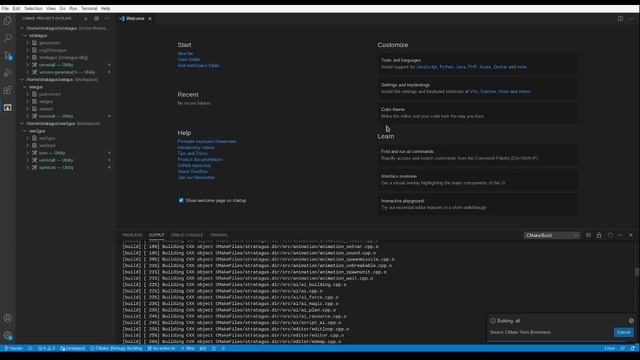Open the Interactive playground card
Image resolution: width=640 pixels, height=360 pixels.
pos(477,204)
